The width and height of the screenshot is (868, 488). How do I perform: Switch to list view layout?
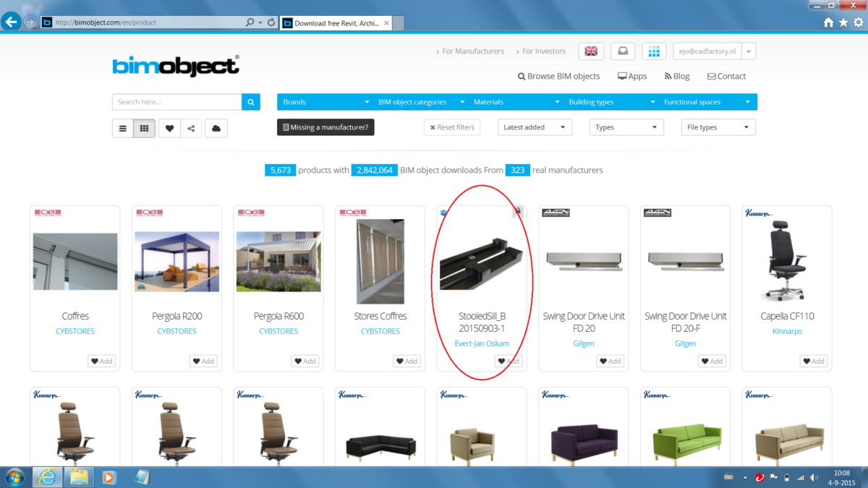(123, 129)
